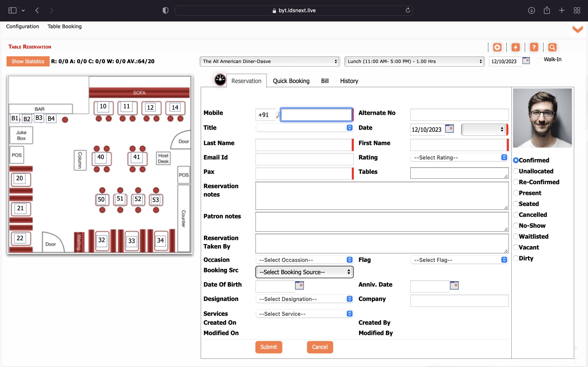
Task: Open the Table Booking menu
Action: [x=64, y=26]
